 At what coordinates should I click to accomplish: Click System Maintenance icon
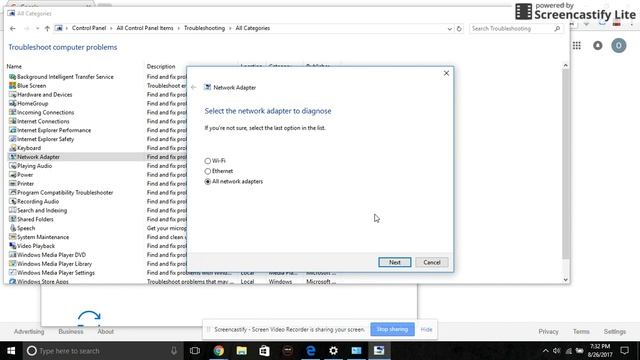tap(13, 237)
